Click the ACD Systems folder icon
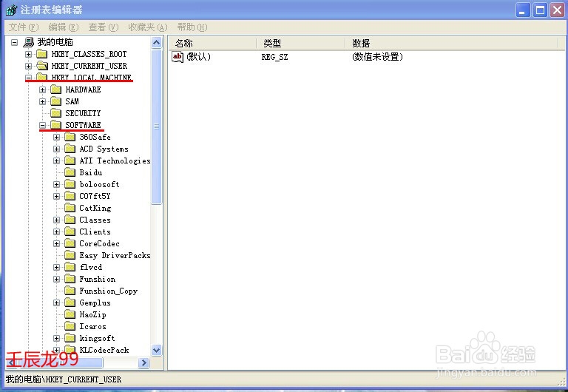568x392 pixels. 70,149
